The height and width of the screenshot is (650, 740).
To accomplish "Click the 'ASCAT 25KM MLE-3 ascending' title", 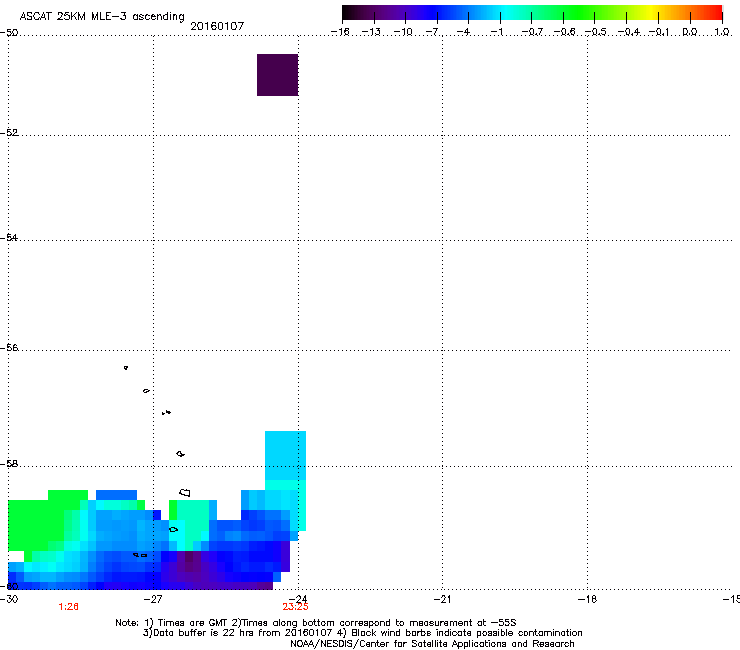I will [102, 16].
